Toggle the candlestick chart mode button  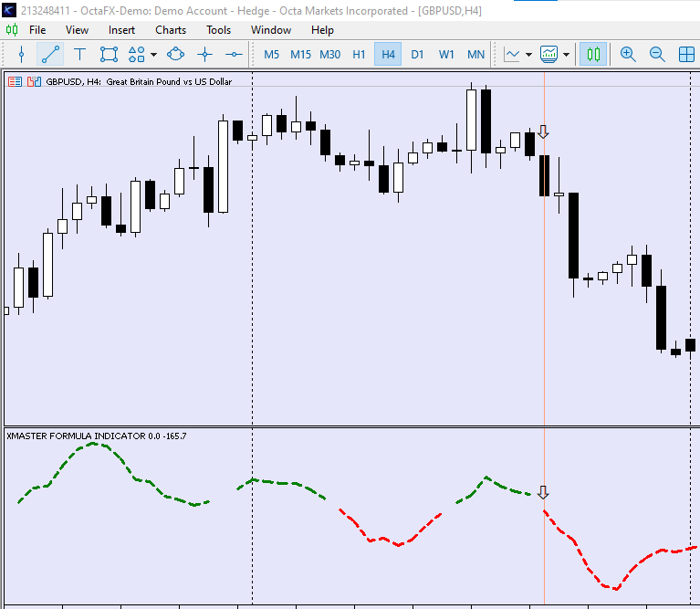593,55
